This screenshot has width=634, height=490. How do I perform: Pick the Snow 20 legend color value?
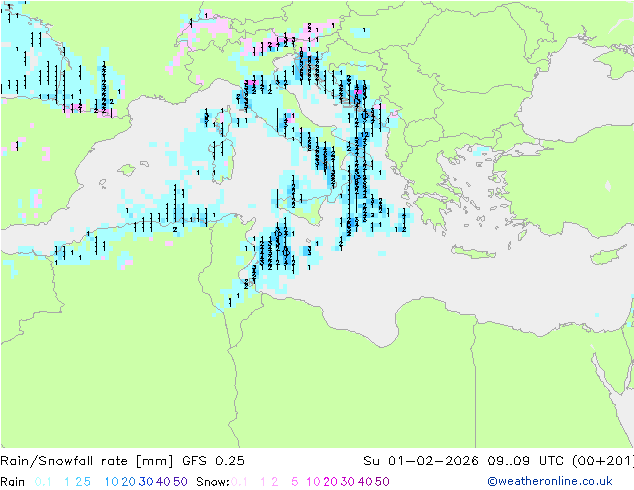(330, 482)
